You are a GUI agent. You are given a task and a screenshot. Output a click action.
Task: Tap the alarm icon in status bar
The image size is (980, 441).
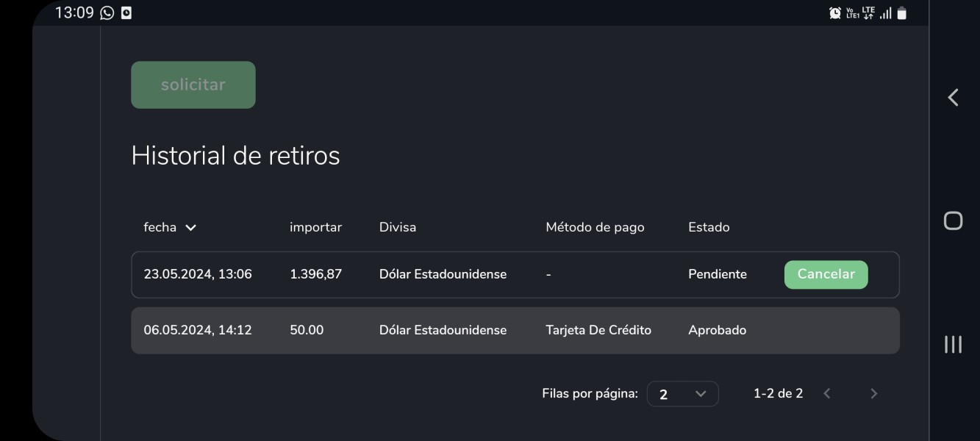(x=835, y=12)
